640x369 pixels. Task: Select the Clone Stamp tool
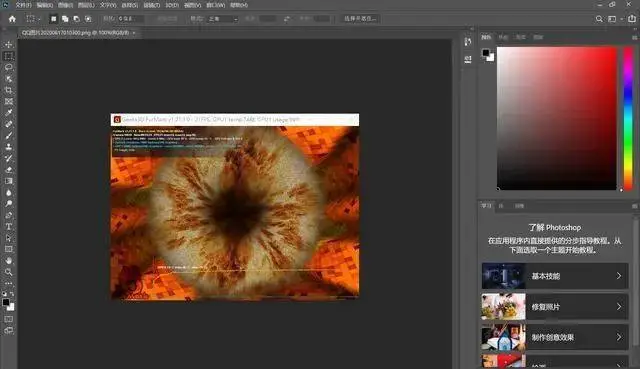pyautogui.click(x=9, y=147)
